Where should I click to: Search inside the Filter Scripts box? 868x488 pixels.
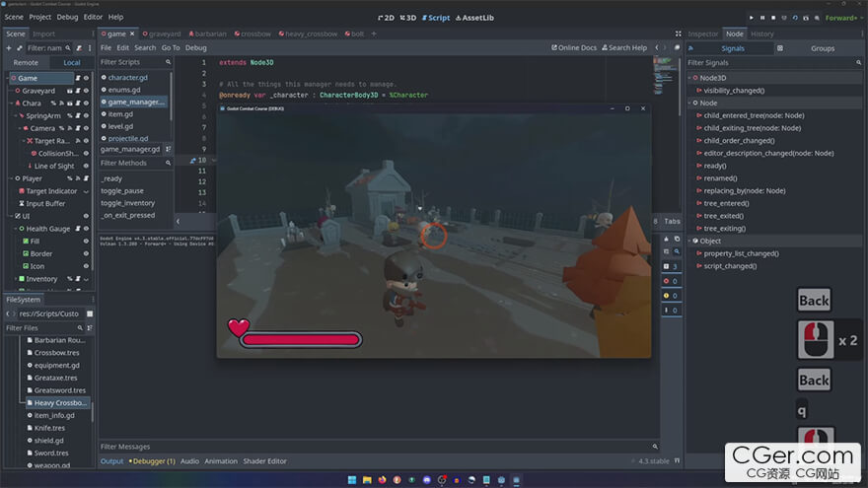point(135,62)
